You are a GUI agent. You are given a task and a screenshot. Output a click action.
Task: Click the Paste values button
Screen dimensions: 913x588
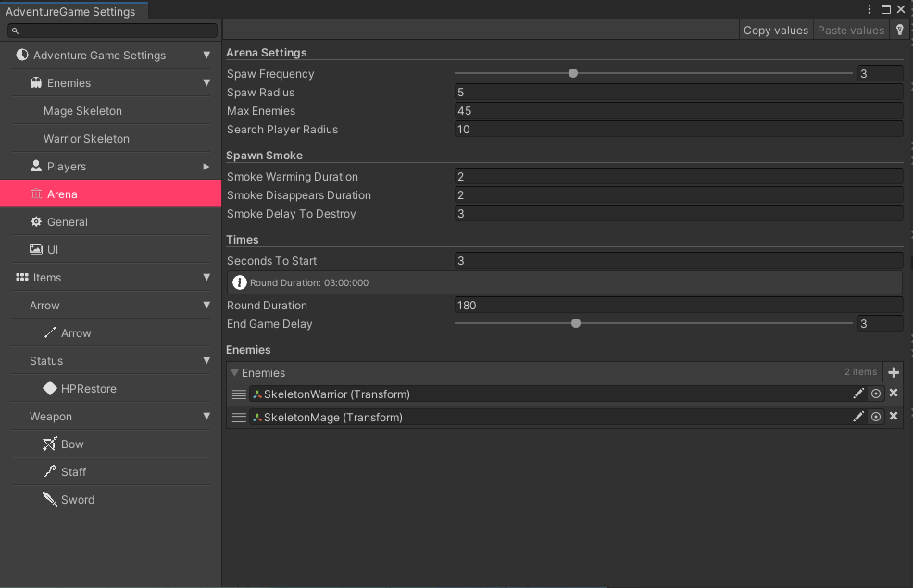coord(851,31)
